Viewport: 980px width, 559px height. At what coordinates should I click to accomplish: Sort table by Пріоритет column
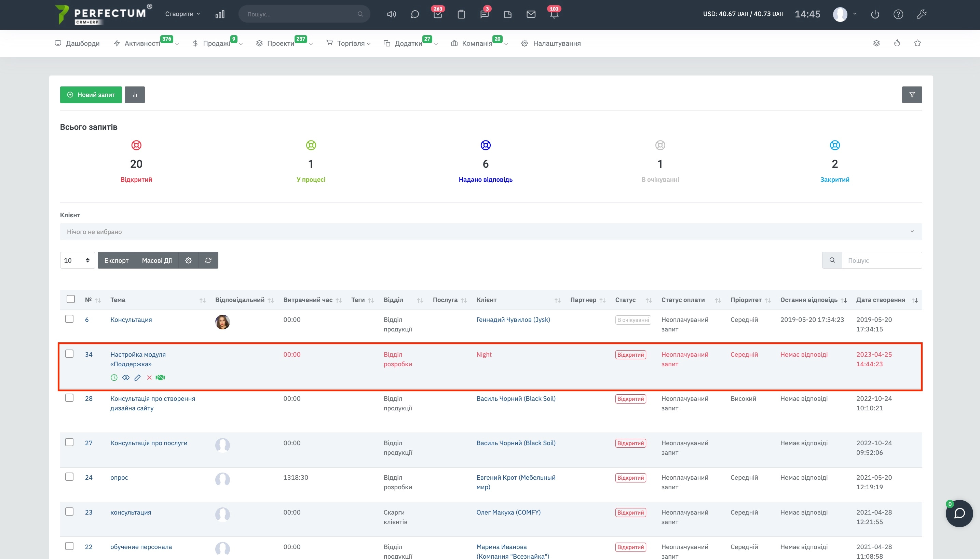pos(750,300)
